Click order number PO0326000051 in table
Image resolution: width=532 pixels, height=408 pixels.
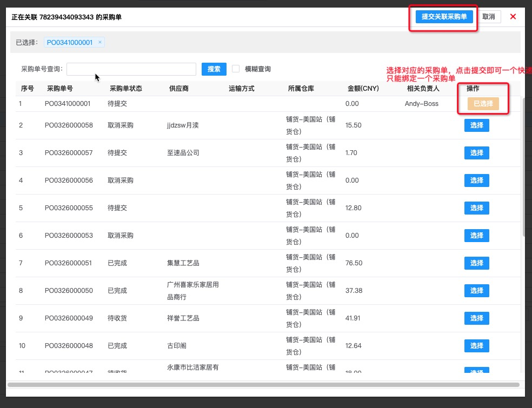[x=68, y=263]
